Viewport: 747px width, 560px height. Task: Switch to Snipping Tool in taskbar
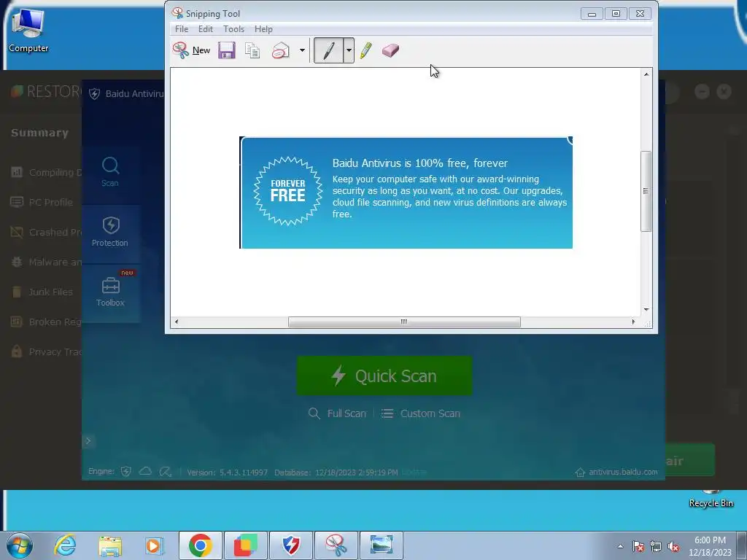pyautogui.click(x=336, y=545)
